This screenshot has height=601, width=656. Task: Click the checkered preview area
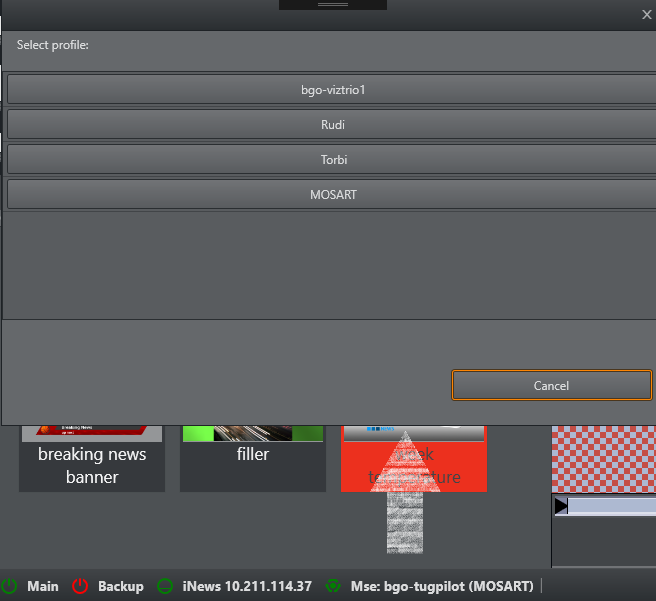point(603,456)
